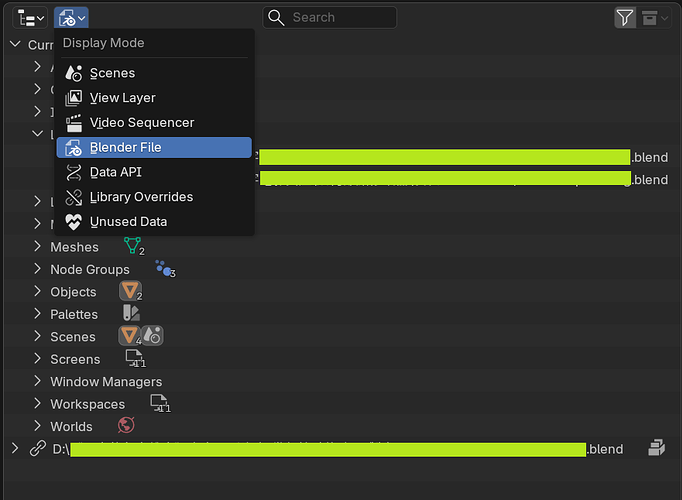Open the new collection dropdown

pos(655,18)
